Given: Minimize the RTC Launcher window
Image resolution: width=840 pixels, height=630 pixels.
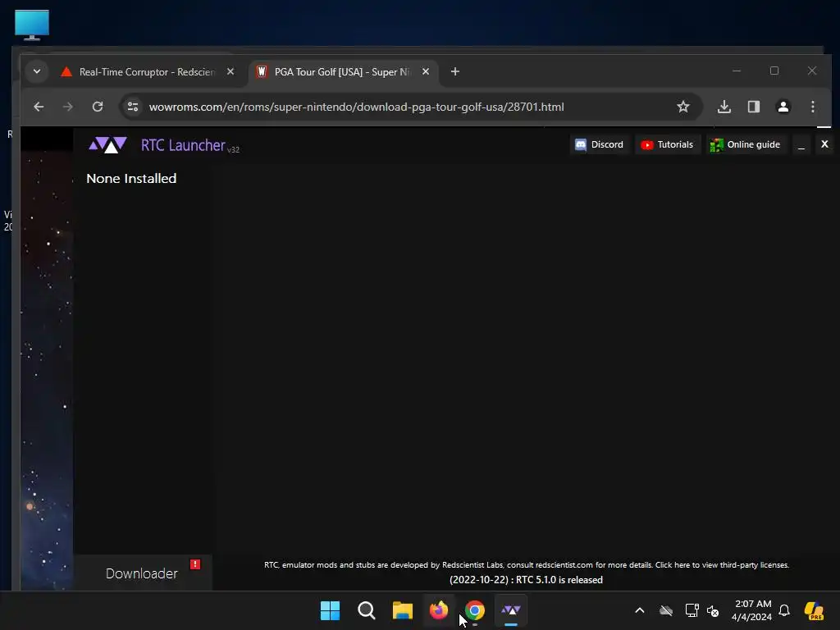Looking at the screenshot, I should [x=801, y=144].
